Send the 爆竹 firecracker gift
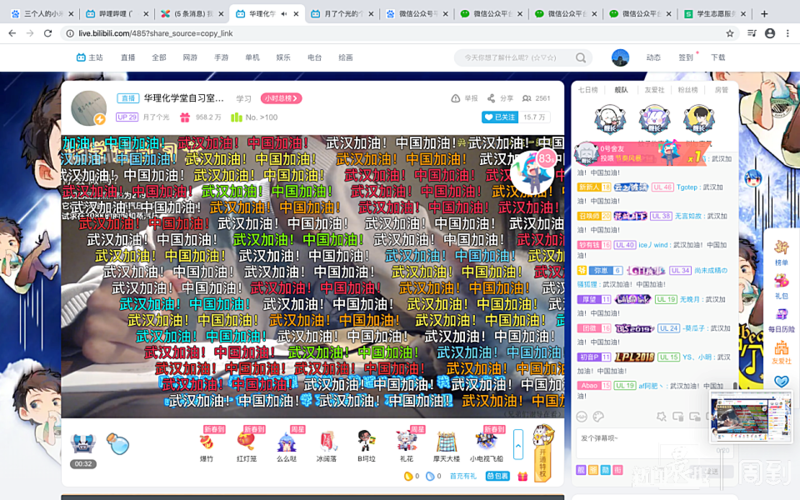Viewport: 800px width, 500px height. [206, 441]
